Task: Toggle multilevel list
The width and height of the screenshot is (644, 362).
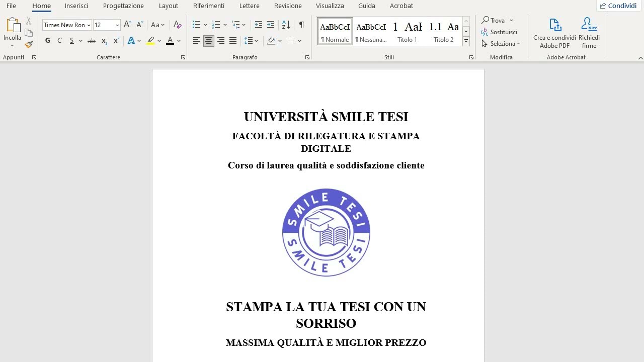Action: pos(236,25)
